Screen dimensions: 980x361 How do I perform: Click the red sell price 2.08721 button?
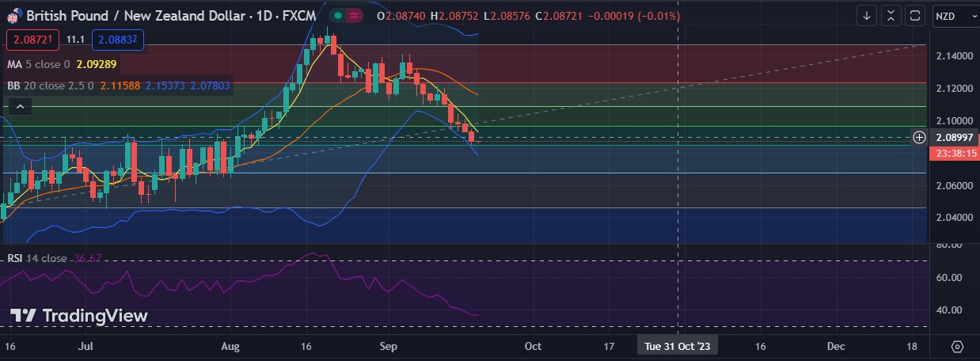[33, 39]
